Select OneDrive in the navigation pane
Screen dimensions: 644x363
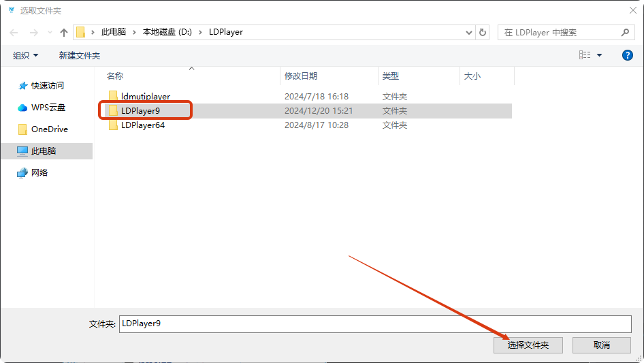(x=49, y=129)
